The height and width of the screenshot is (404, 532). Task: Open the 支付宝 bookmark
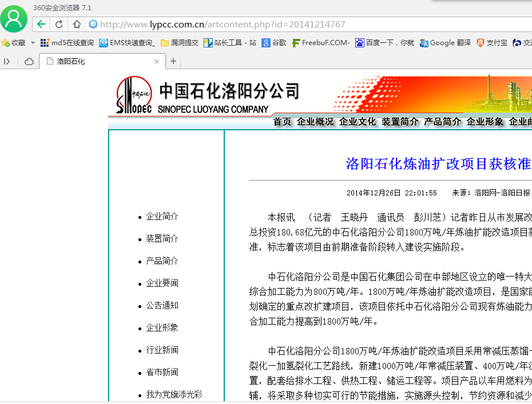point(492,43)
